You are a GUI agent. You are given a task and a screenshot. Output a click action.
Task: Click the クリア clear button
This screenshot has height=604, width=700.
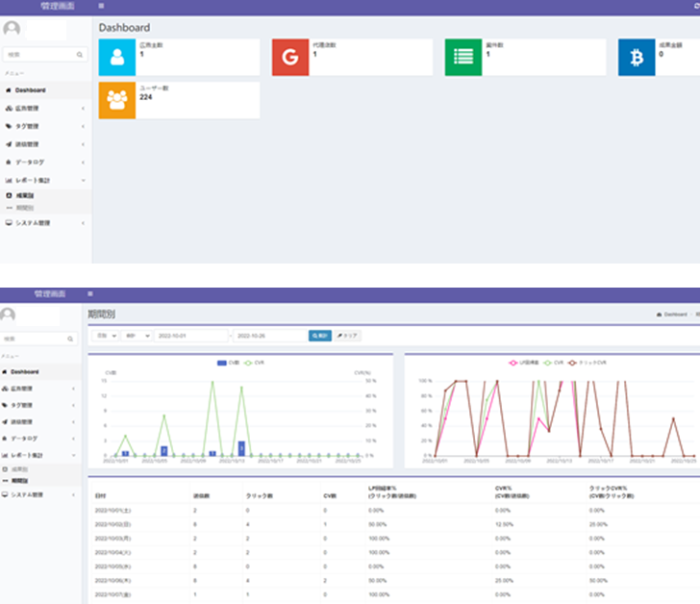pos(348,336)
